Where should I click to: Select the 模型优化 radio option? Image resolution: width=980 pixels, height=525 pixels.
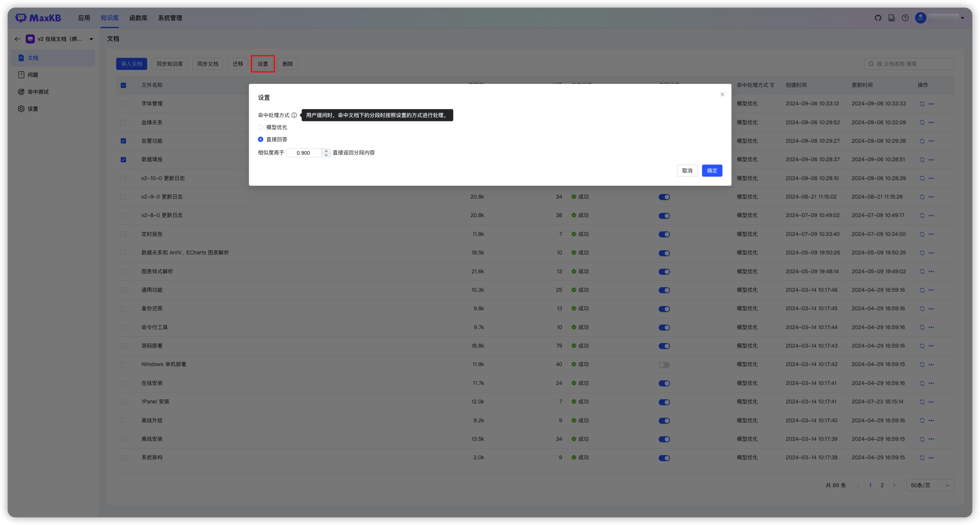pos(261,127)
